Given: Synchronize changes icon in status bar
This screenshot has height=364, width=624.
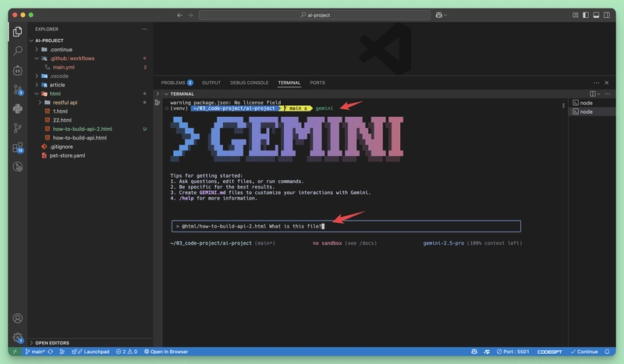Looking at the screenshot, I should coord(51,352).
